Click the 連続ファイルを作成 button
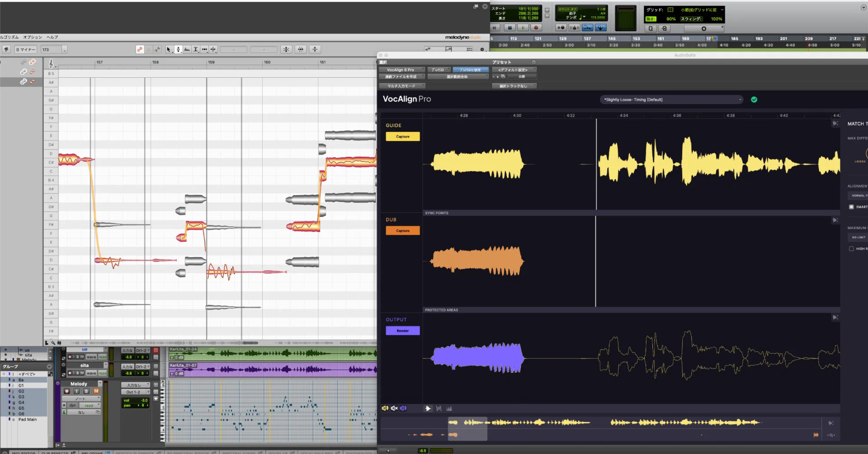 (x=401, y=77)
